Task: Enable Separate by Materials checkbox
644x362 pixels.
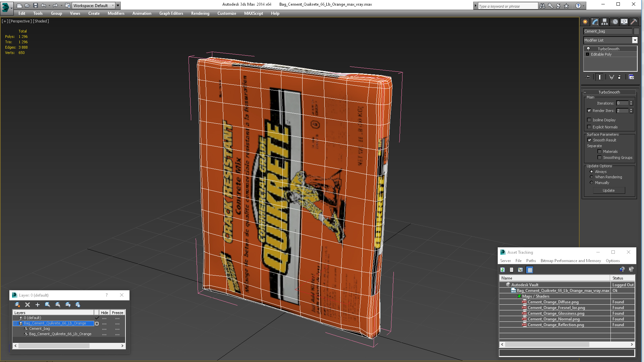Action: pyautogui.click(x=599, y=152)
